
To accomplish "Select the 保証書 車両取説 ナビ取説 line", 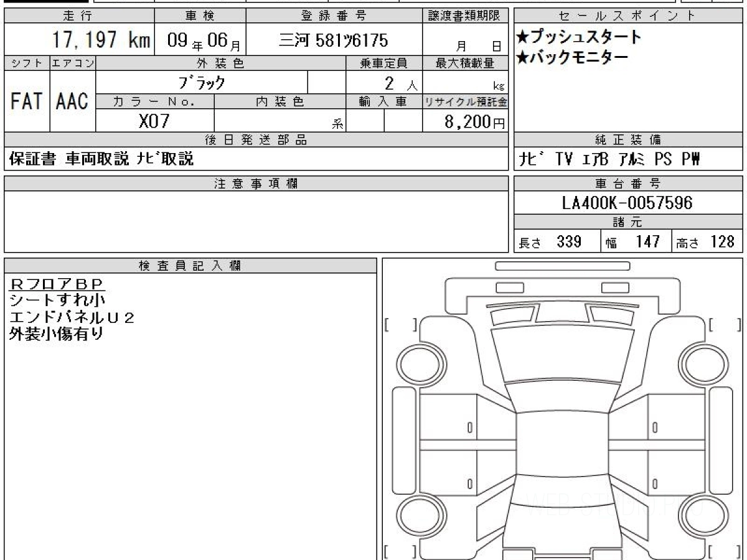I will click(101, 159).
